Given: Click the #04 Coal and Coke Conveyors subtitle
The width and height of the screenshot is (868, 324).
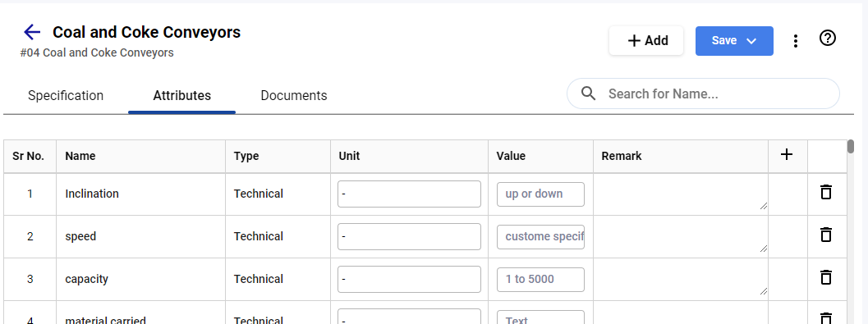Looking at the screenshot, I should 97,52.
